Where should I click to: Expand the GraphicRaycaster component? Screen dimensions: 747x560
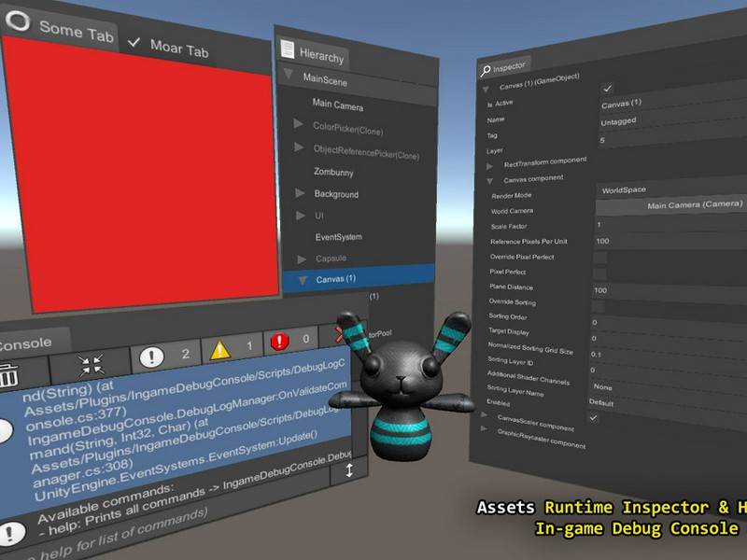pos(484,428)
